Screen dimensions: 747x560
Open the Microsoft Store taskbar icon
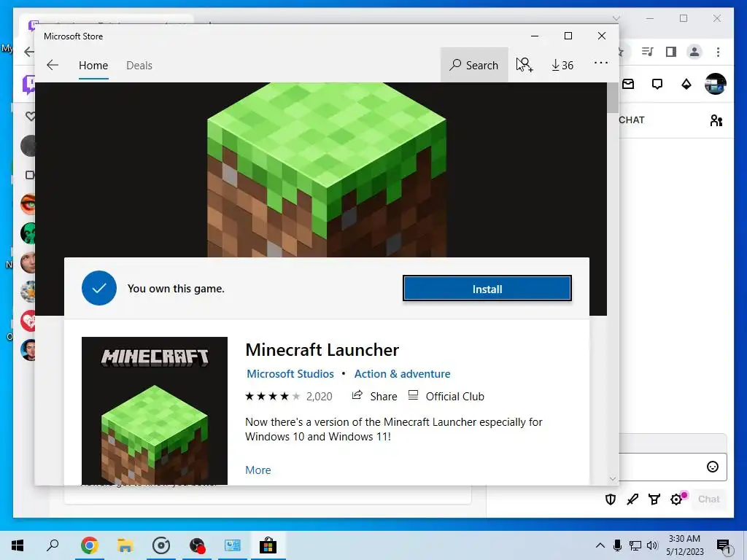coord(268,545)
